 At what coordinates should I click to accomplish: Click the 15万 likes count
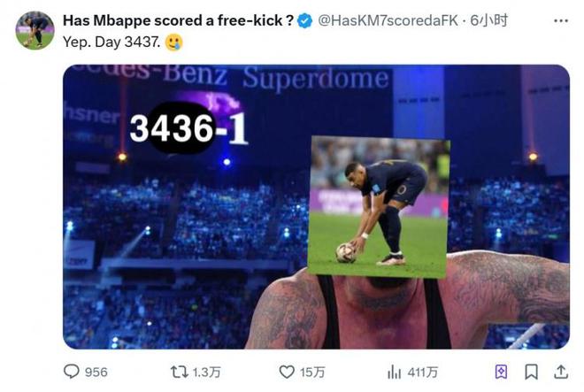tap(312, 373)
